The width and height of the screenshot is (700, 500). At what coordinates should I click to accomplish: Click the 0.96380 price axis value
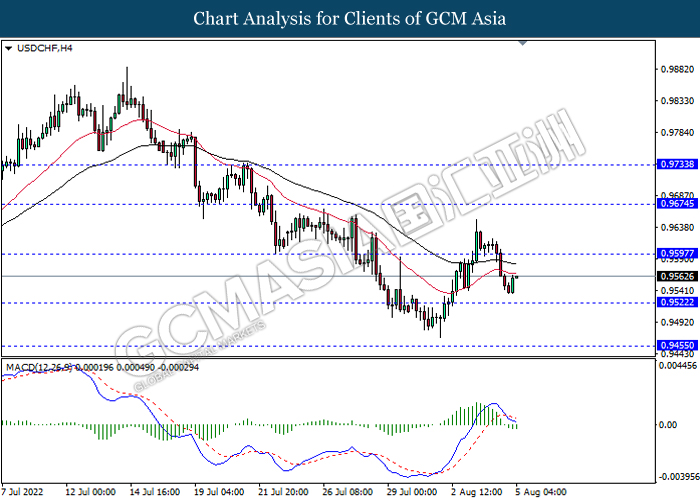tap(677, 228)
